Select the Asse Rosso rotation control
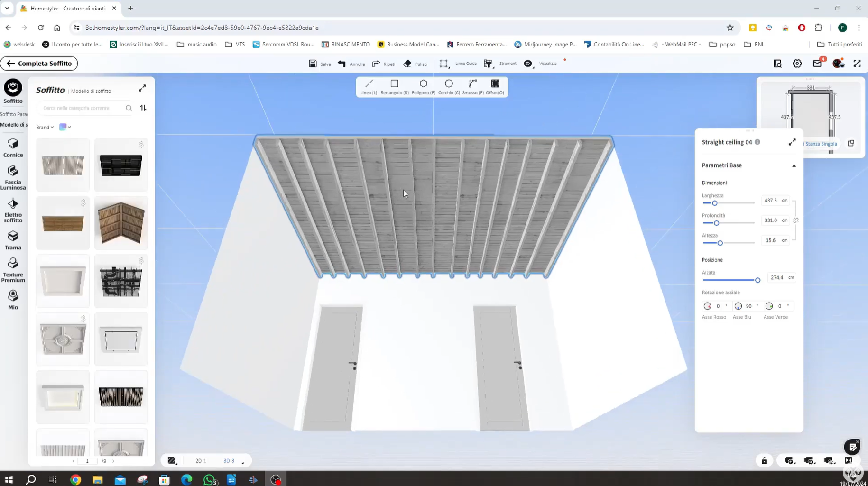Screen dimensions: 868x486 (707, 306)
